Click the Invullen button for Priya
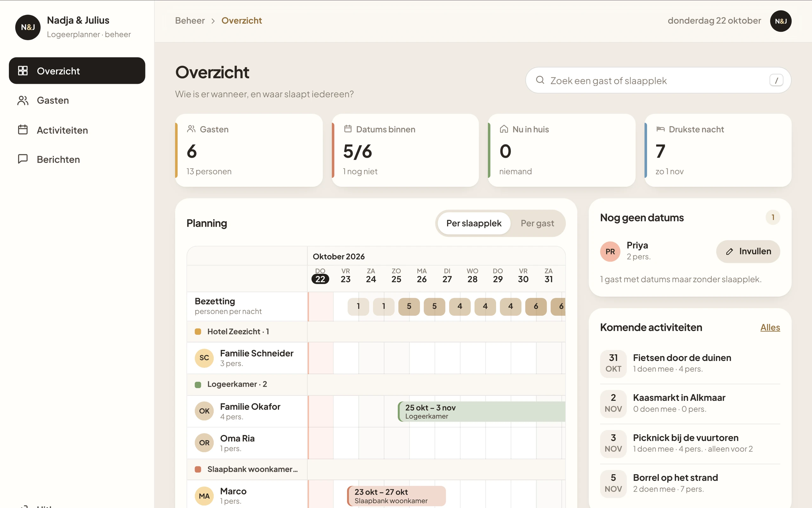 pos(748,251)
